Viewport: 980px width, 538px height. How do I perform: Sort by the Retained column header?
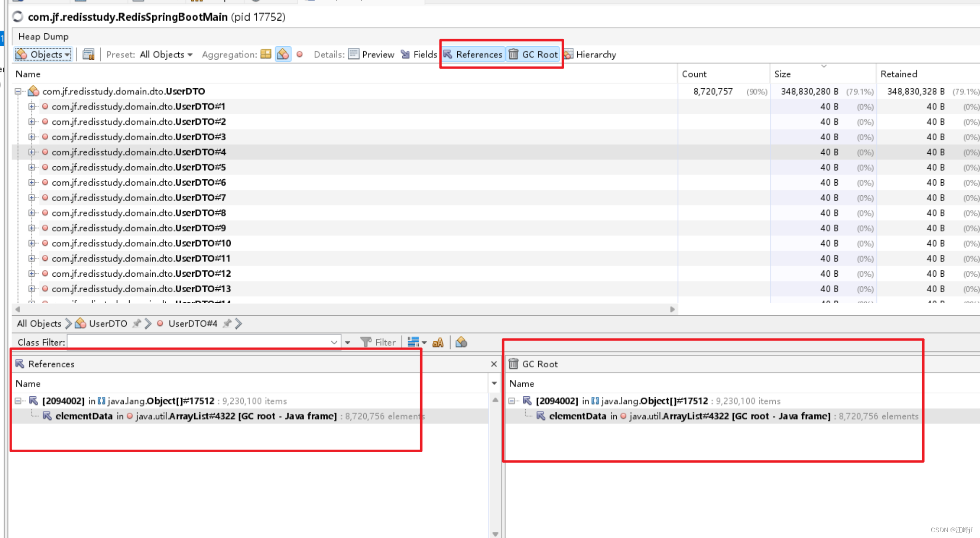click(x=899, y=74)
